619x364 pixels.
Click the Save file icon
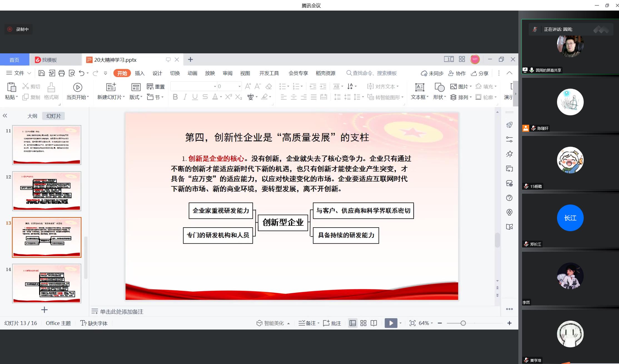(x=41, y=73)
